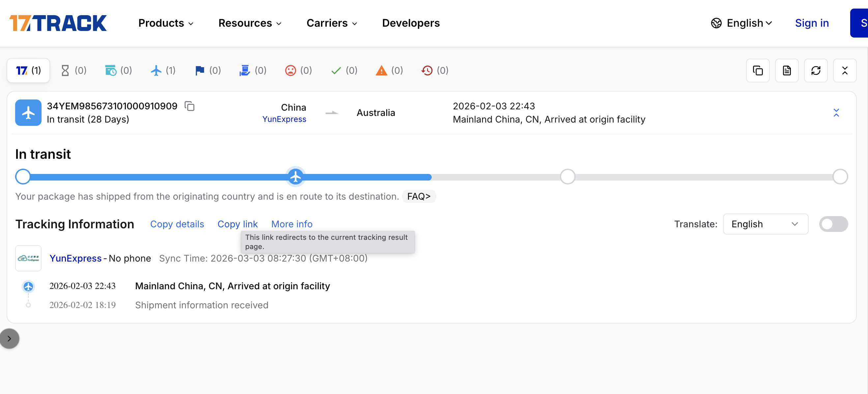
Task: Click the copy all results icon button
Action: (758, 70)
